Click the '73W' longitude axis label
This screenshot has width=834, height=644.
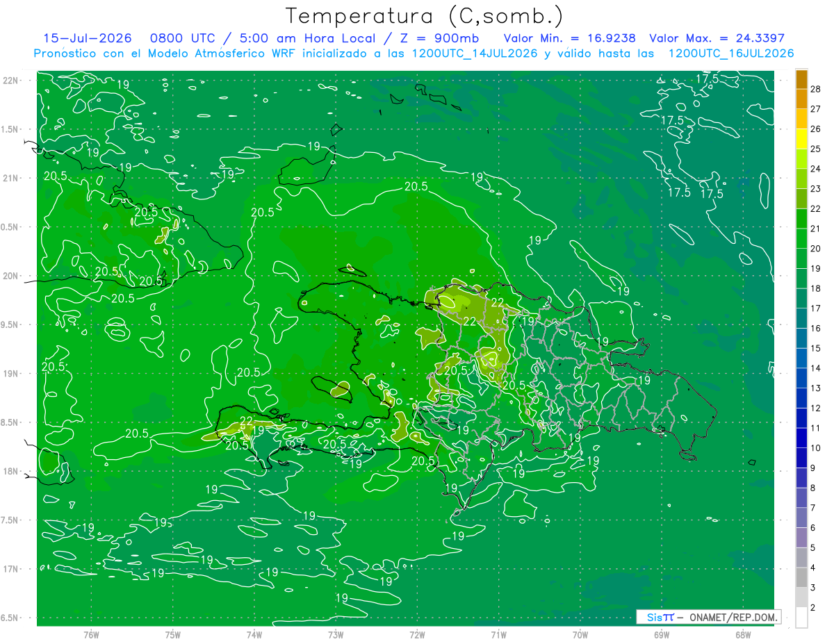tap(336, 635)
